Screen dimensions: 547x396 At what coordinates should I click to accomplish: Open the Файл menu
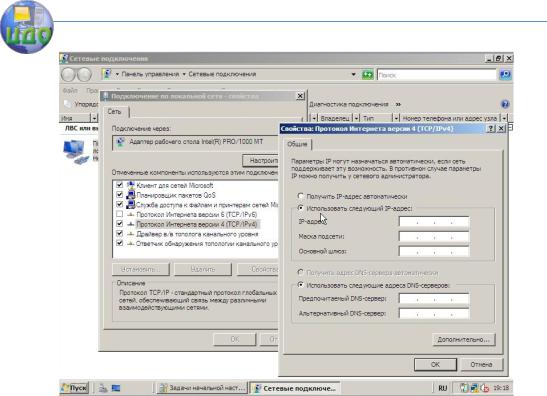(x=70, y=90)
